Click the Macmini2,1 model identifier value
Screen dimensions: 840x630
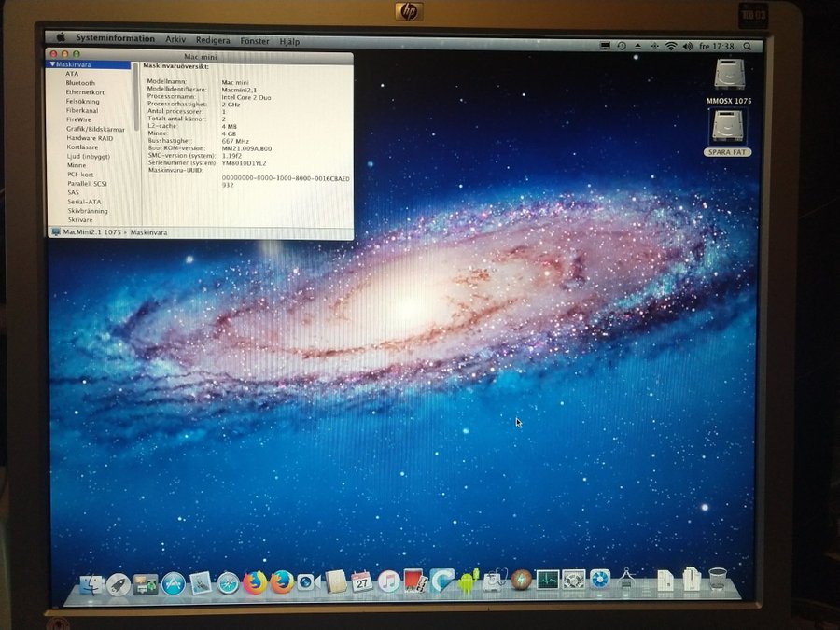(239, 90)
